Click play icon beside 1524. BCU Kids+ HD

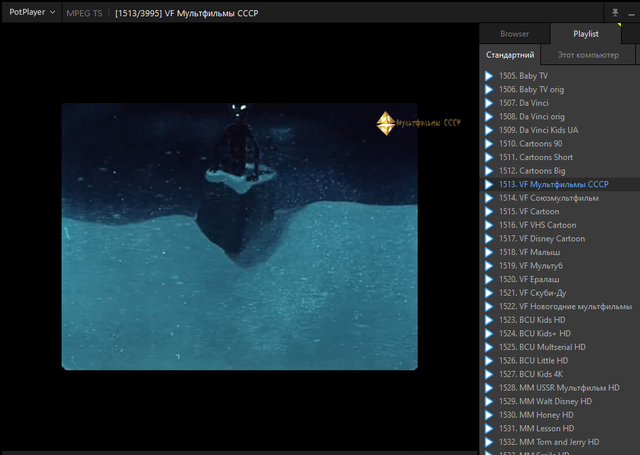point(489,333)
